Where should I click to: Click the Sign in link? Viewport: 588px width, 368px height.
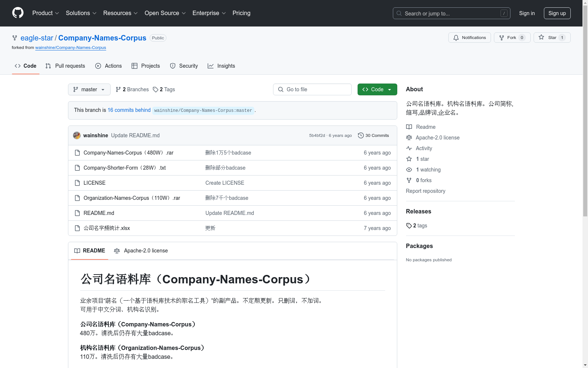tap(527, 13)
